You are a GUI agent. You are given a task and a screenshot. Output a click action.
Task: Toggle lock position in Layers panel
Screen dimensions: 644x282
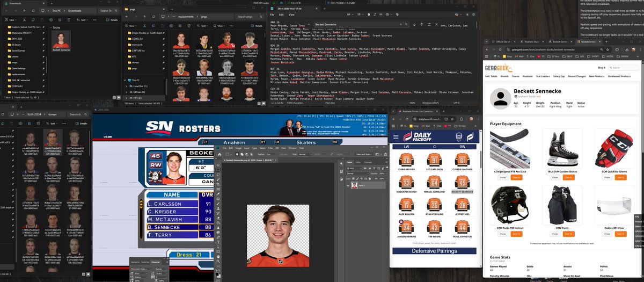[x=362, y=179]
